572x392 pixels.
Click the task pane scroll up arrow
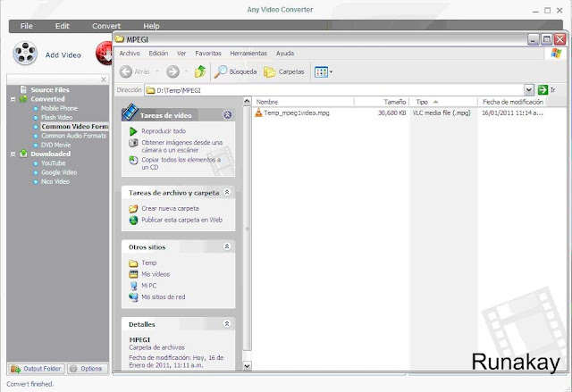click(247, 101)
